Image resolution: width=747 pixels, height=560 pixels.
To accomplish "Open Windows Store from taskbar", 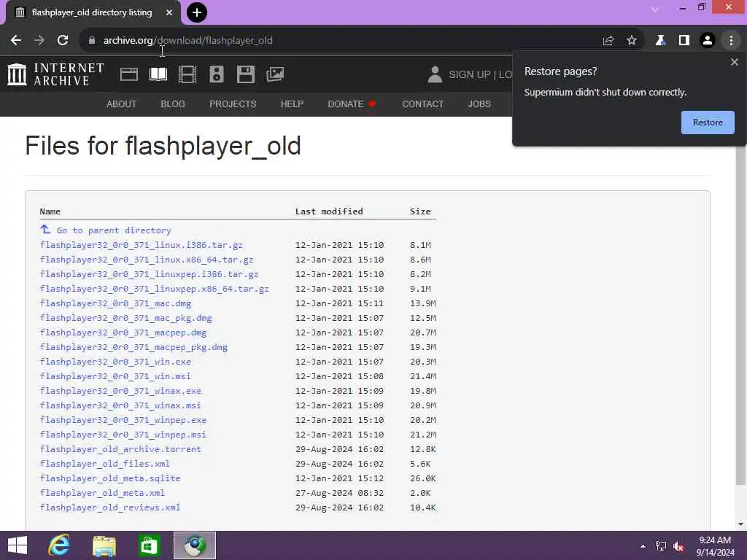I will click(x=149, y=545).
